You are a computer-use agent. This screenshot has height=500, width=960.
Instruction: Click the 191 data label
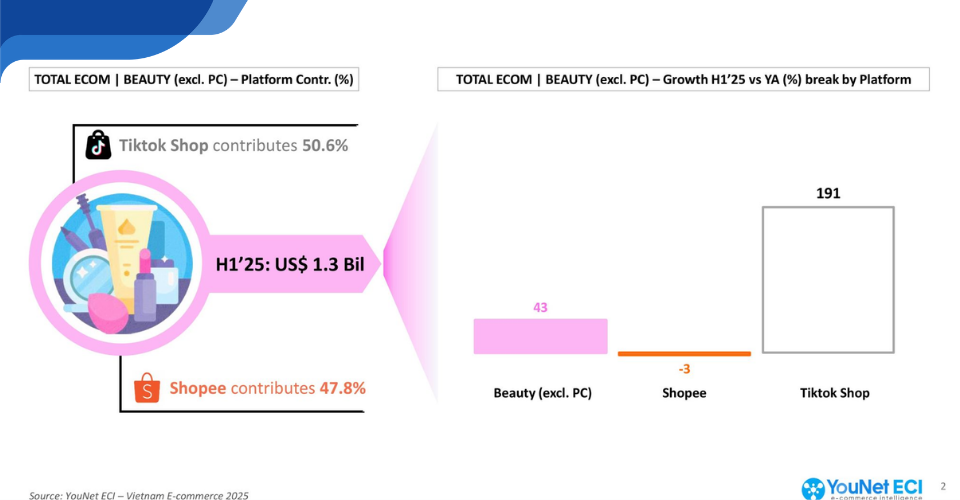[827, 192]
